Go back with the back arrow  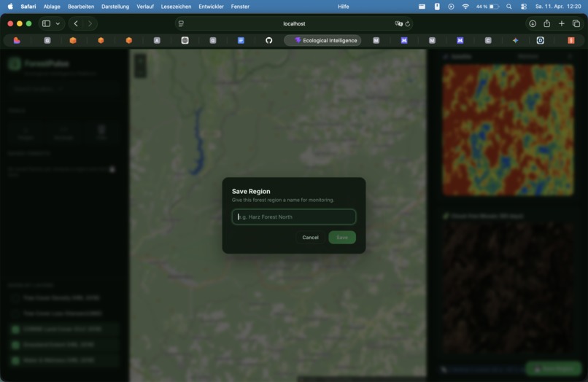point(76,23)
